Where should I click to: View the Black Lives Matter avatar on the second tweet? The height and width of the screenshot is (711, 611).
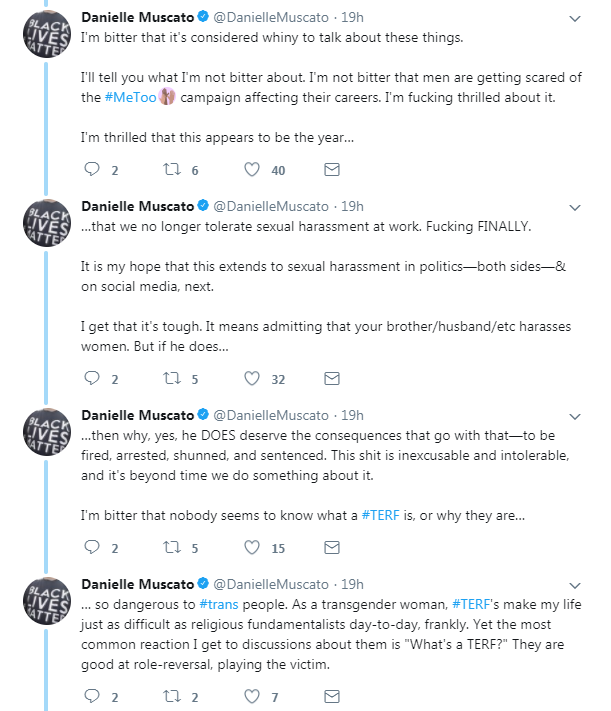[x=47, y=223]
